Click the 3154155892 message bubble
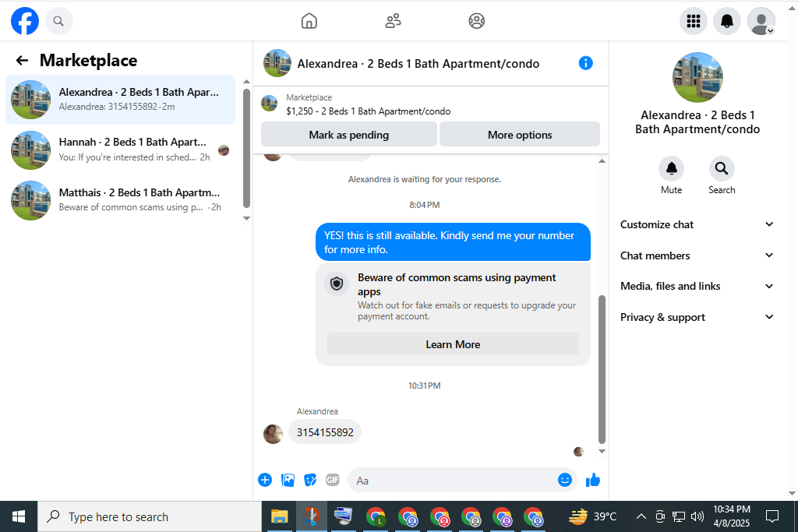This screenshot has height=532, width=798. (325, 432)
